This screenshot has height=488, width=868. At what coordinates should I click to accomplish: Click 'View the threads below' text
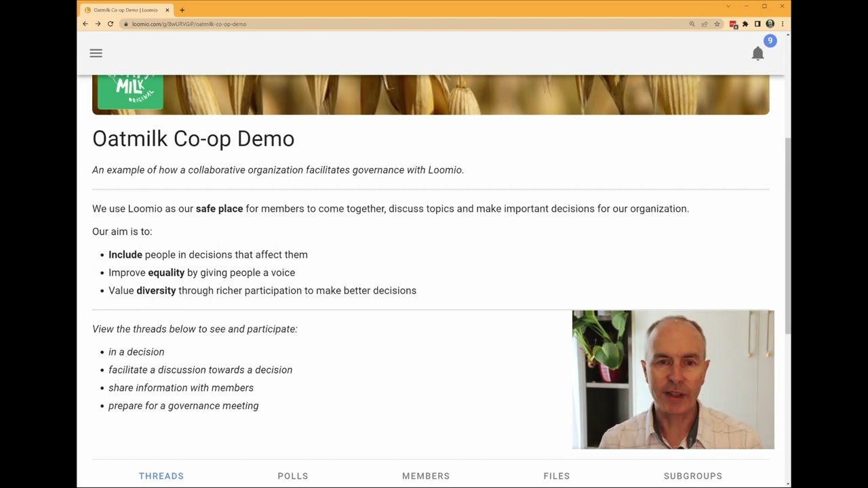195,329
